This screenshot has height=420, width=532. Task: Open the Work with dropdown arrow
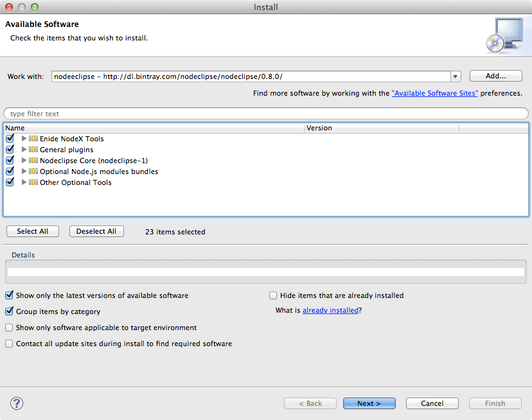coord(456,76)
